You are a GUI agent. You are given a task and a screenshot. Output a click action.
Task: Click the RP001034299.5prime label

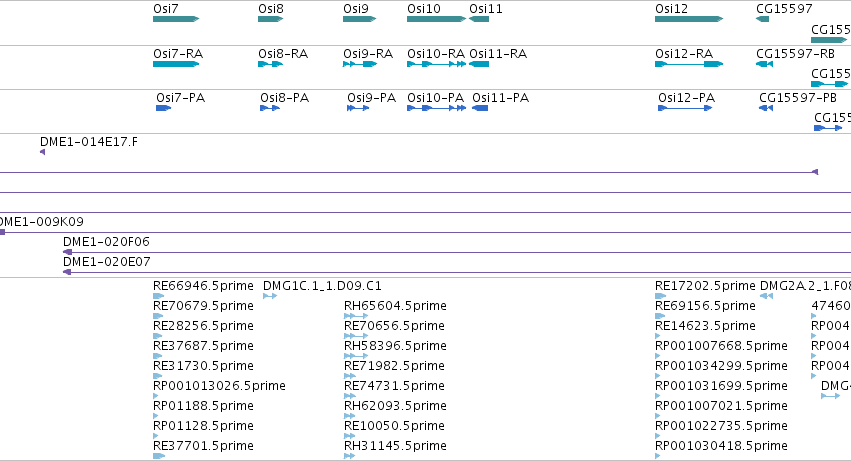(721, 366)
